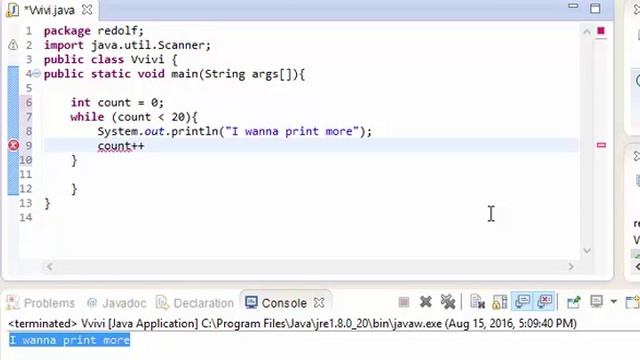640x360 pixels.
Task: Click the terminated Vvivi launch description
Action: [292, 324]
